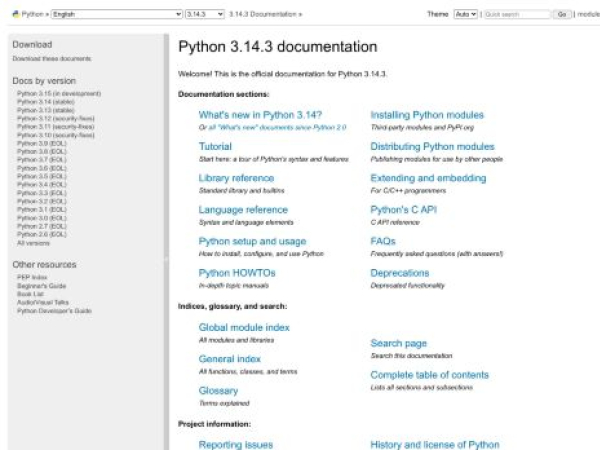The width and height of the screenshot is (600, 450).
Task: Open Distributing Python modules section
Action: pyautogui.click(x=432, y=147)
